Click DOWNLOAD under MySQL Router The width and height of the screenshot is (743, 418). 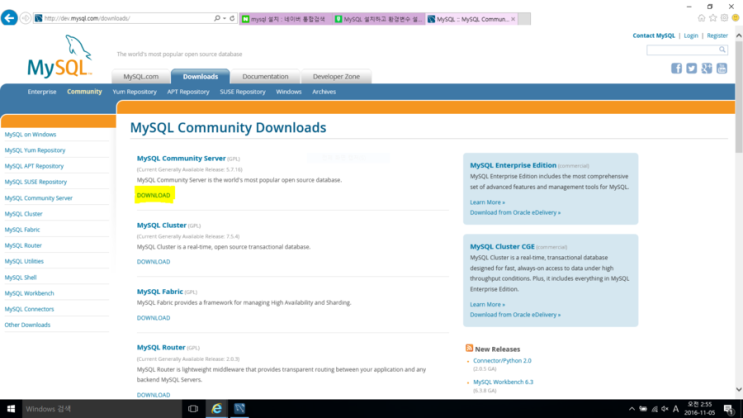[x=154, y=395]
